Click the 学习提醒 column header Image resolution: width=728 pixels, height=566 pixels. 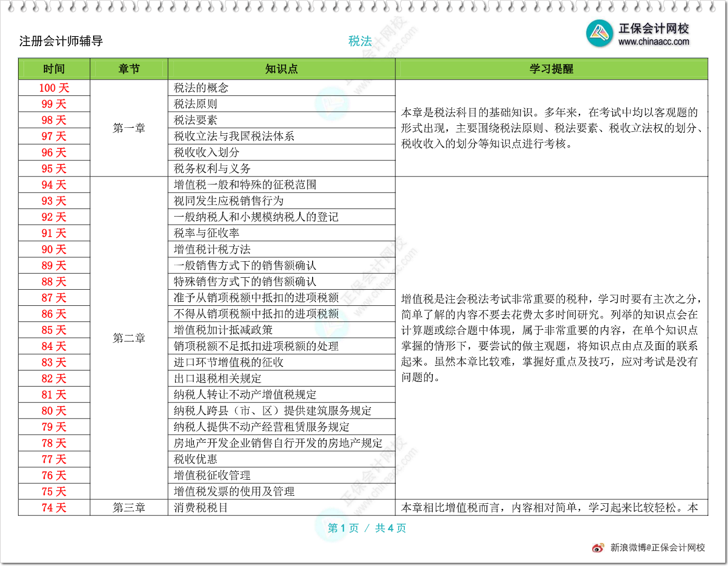tap(551, 69)
